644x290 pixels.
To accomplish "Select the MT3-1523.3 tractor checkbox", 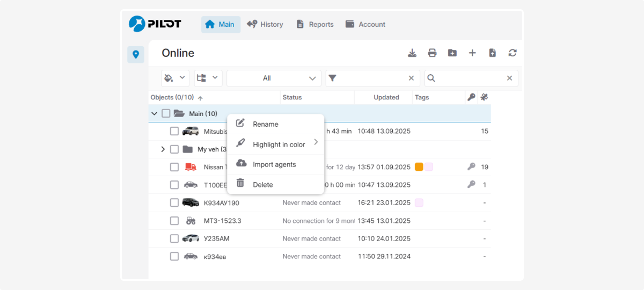I will (x=174, y=221).
